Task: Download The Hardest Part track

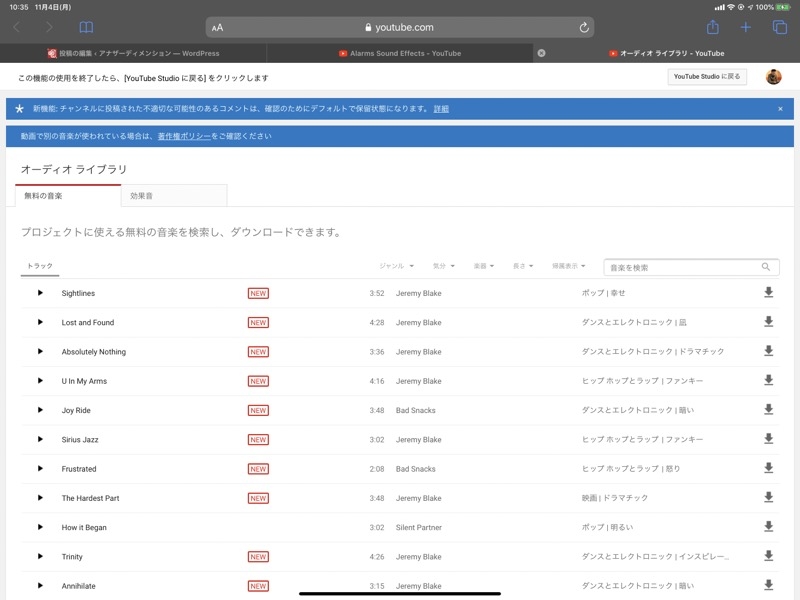Action: 768,497
